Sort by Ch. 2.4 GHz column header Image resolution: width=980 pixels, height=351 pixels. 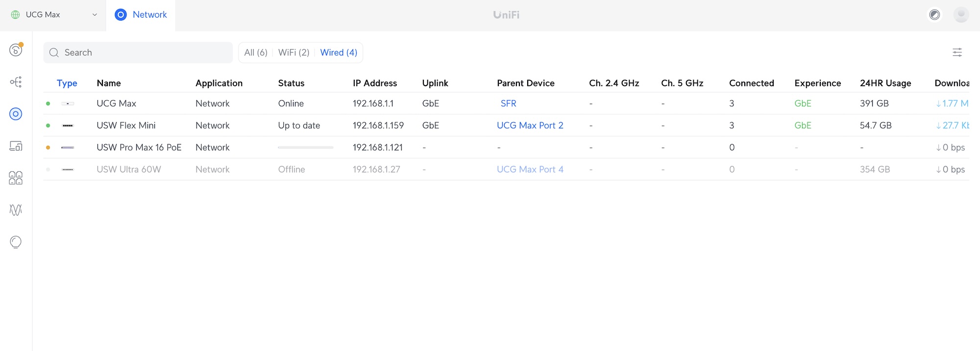point(614,83)
